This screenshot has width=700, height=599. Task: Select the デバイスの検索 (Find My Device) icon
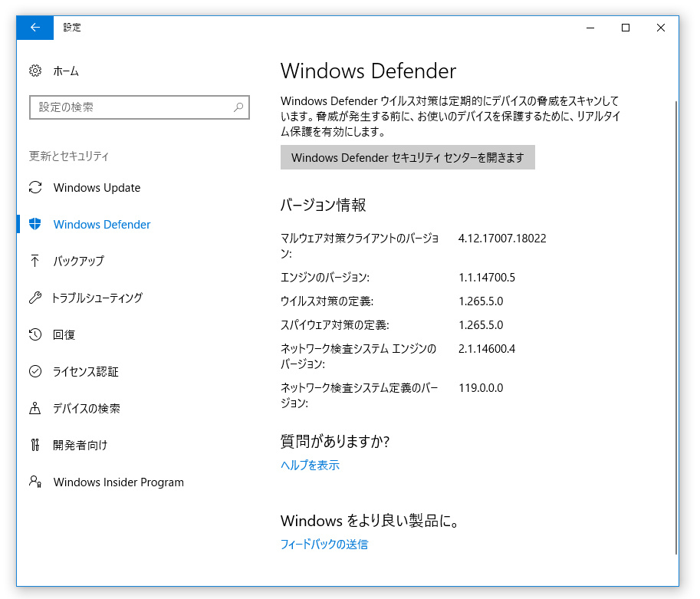click(35, 408)
